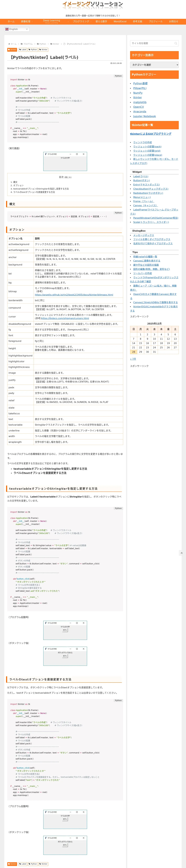Jump to table of contents item 4
This screenshot has width=186, height=868.
(34, 192)
